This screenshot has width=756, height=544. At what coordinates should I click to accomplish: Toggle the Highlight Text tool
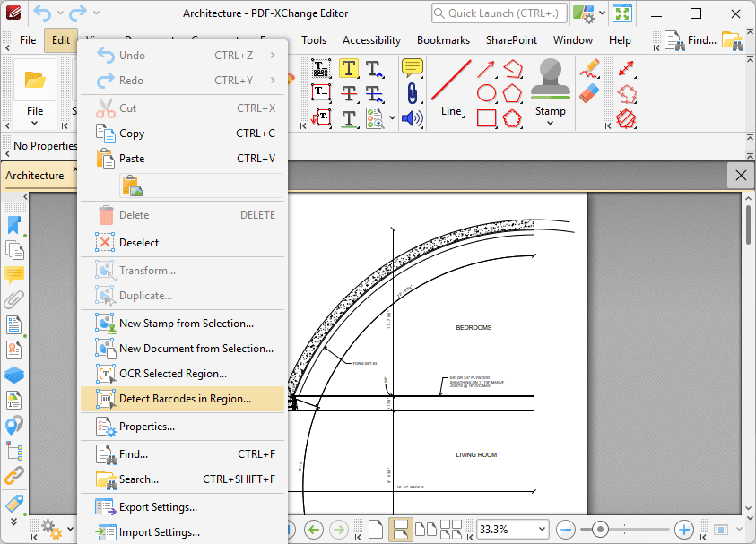pos(349,69)
